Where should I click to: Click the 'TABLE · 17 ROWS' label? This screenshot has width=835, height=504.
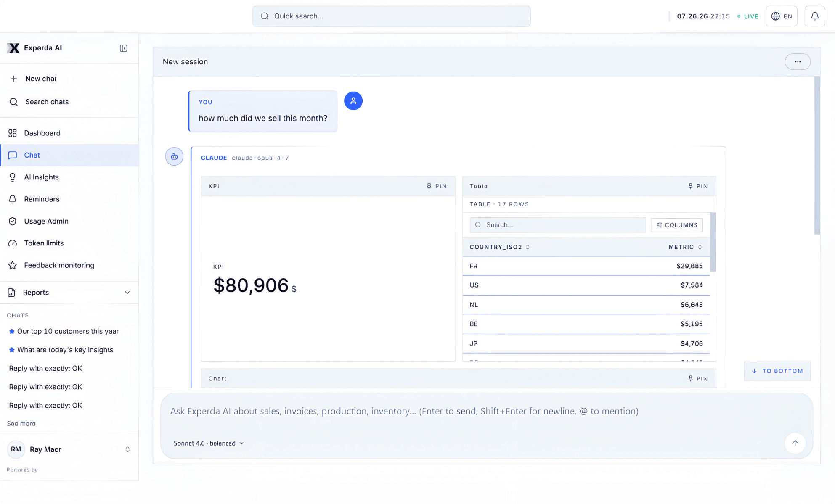coord(499,204)
